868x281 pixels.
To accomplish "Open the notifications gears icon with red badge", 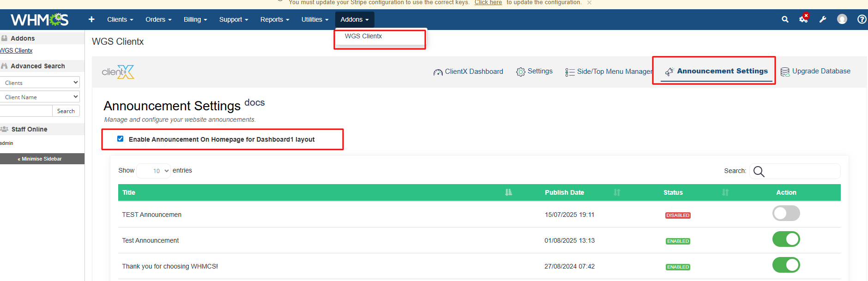I will point(804,19).
